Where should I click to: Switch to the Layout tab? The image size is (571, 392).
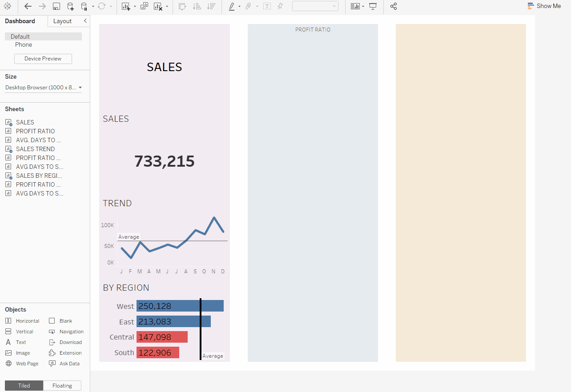pos(62,21)
